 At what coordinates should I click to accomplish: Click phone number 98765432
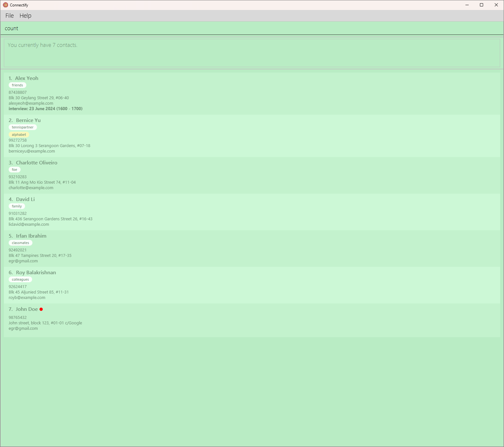18,318
